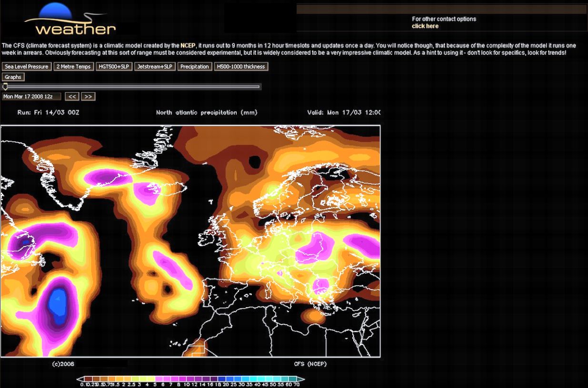Click the NCEP link in the description
Image resolution: width=588 pixels, height=388 pixels.
point(188,46)
